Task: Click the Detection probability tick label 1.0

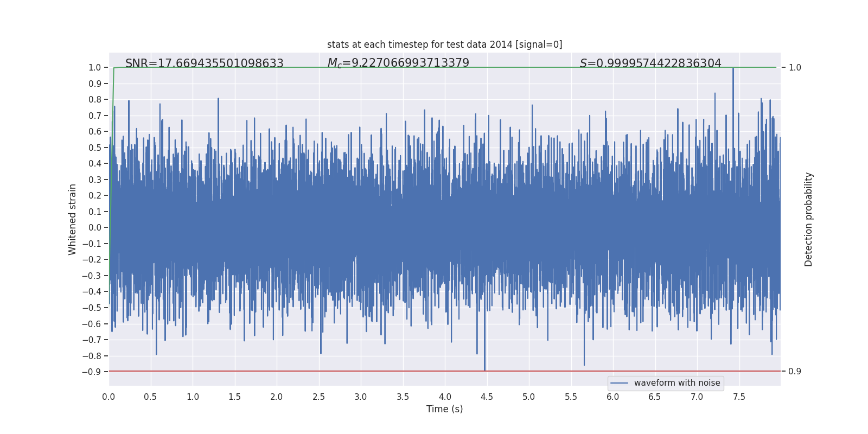Action: click(x=795, y=68)
